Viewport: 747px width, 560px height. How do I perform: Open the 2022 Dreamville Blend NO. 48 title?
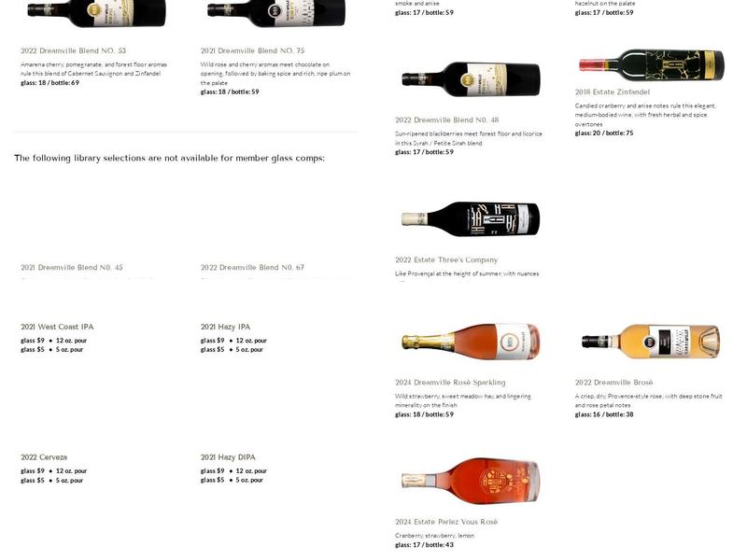click(447, 120)
